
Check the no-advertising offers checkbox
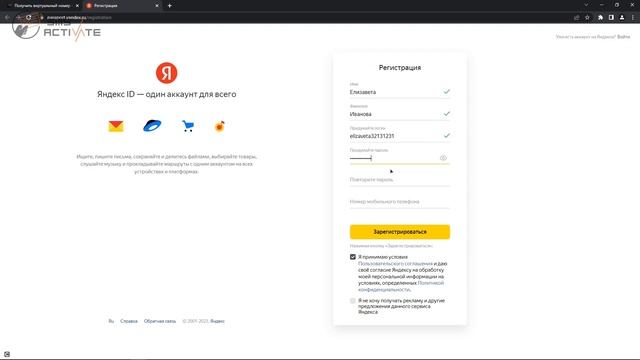(x=353, y=301)
